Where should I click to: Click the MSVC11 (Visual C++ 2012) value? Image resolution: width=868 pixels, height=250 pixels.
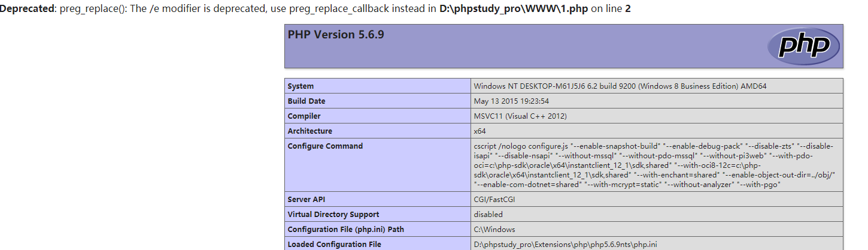pos(520,116)
